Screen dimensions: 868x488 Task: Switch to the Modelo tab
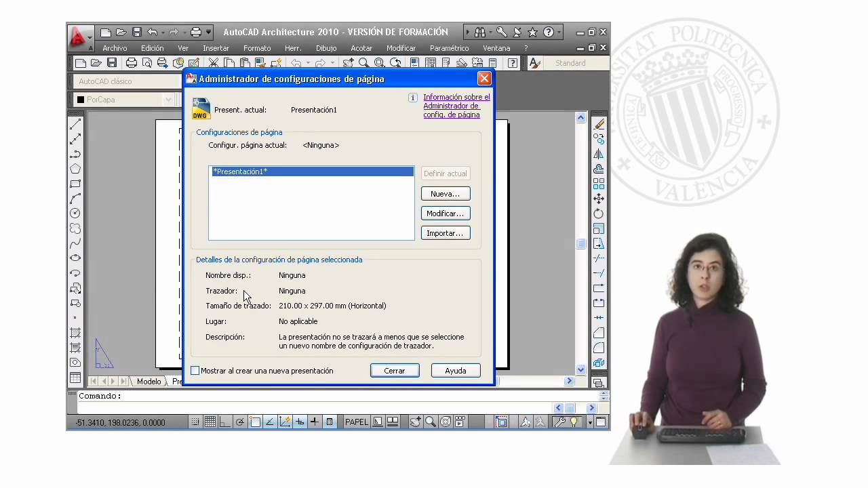149,382
